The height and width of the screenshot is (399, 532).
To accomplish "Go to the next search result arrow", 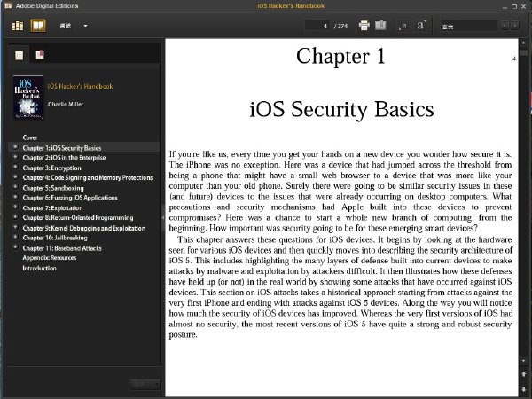I will tap(515, 26).
